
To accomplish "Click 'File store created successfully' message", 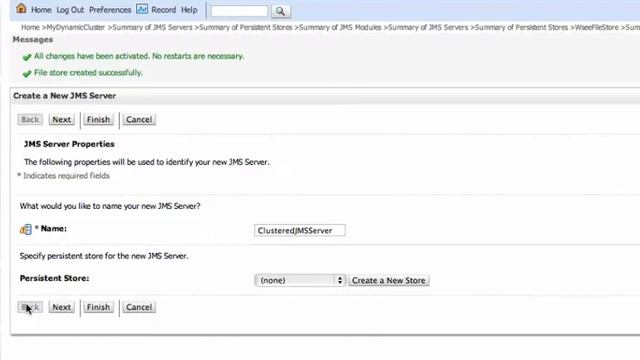I will click(88, 73).
